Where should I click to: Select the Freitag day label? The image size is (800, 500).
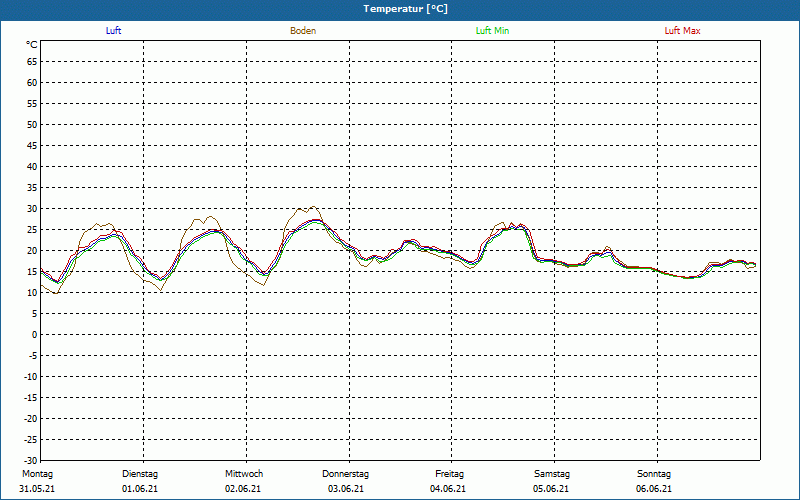point(449,474)
